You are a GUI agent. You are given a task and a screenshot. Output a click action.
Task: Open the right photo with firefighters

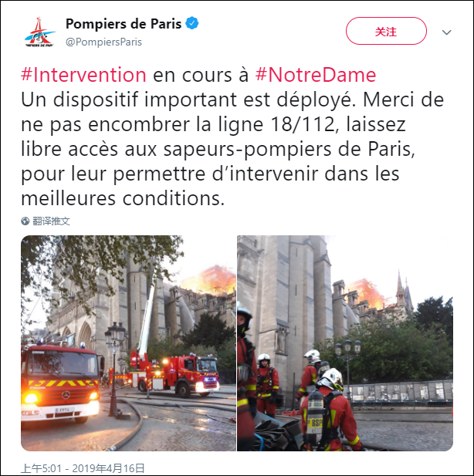tap(345, 343)
